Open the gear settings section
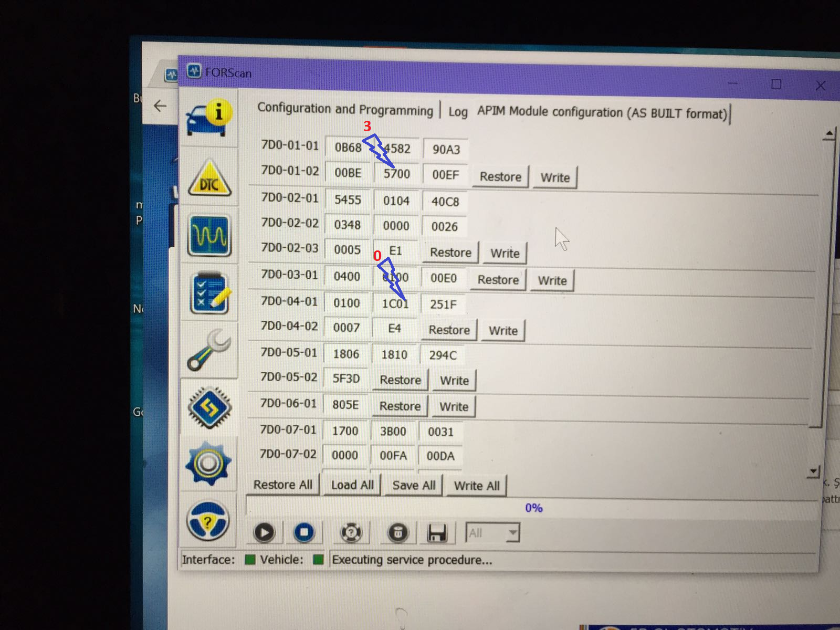 point(208,464)
